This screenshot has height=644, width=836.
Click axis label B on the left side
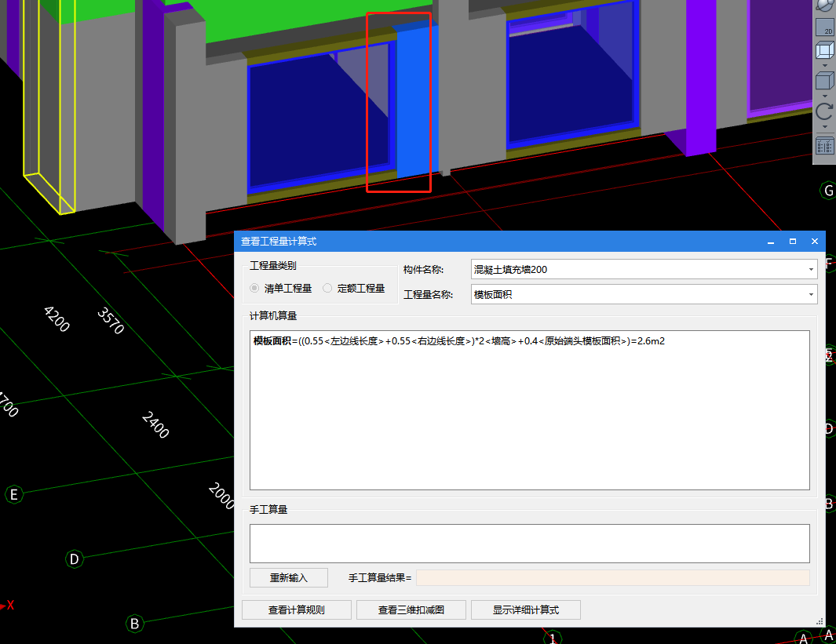click(x=134, y=624)
